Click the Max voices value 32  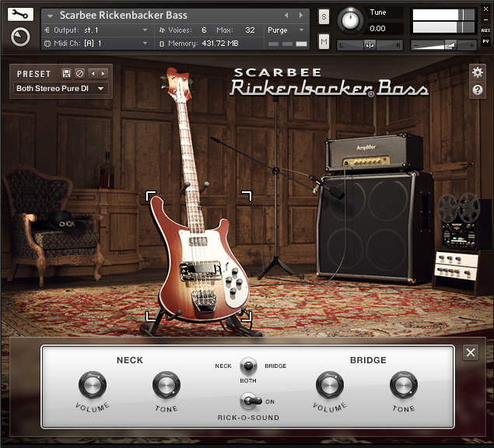[x=250, y=30]
